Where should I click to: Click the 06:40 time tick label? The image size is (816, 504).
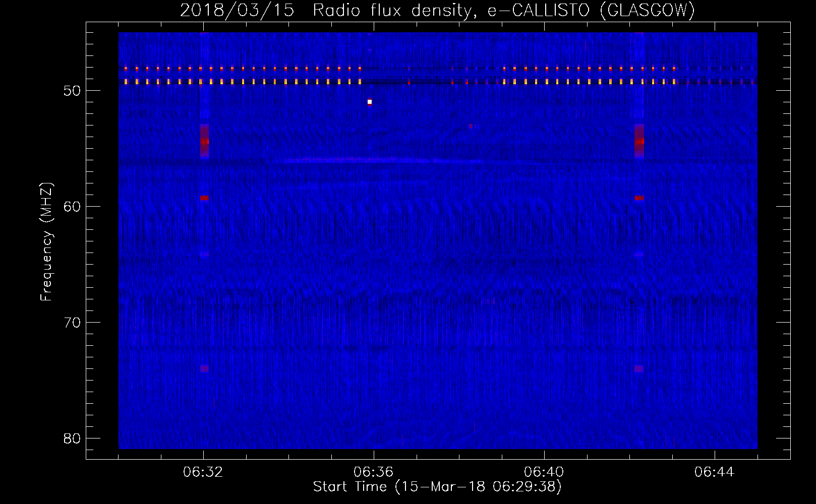[544, 472]
